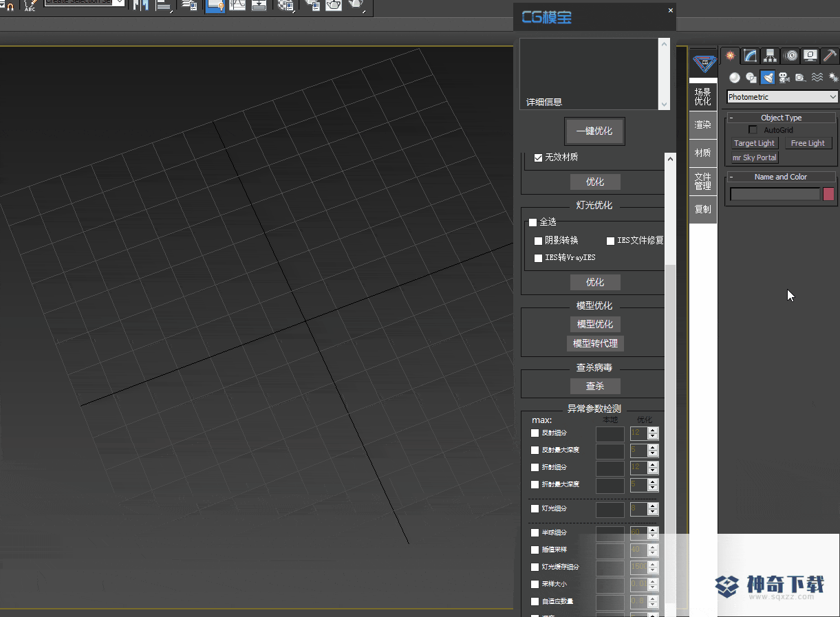This screenshot has height=617, width=840.
Task: Open the Modify command panel tab
Action: click(751, 56)
